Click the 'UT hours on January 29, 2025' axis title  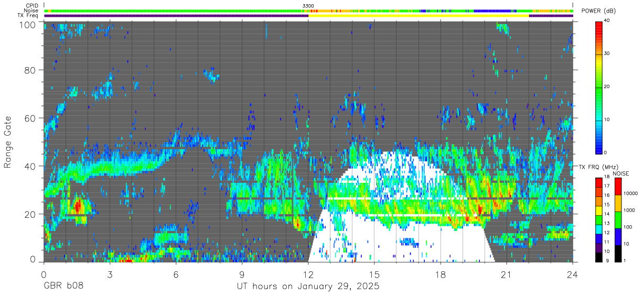[x=307, y=287]
